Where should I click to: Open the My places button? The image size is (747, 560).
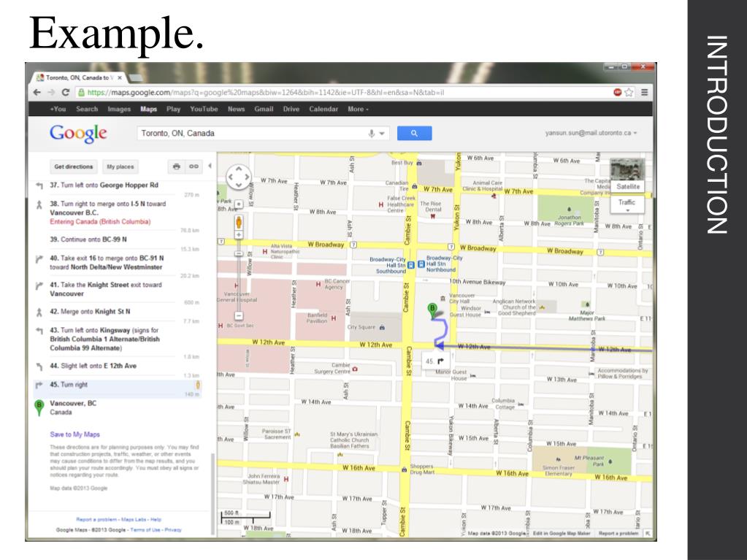120,166
